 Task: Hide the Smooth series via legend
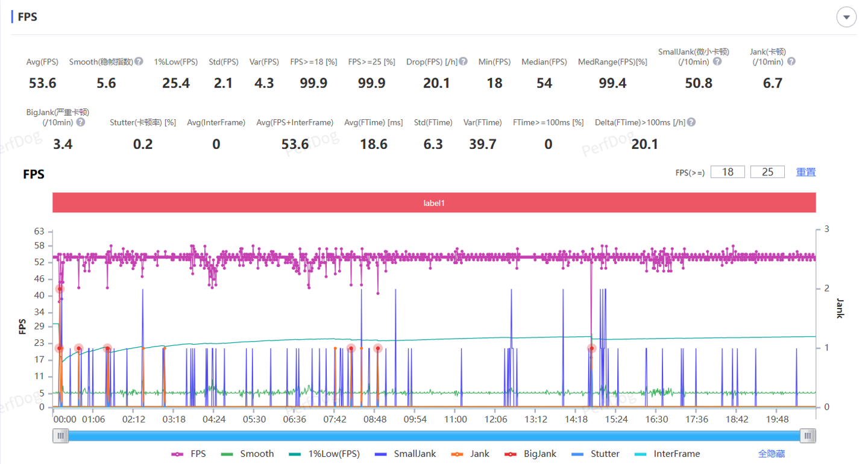click(248, 454)
